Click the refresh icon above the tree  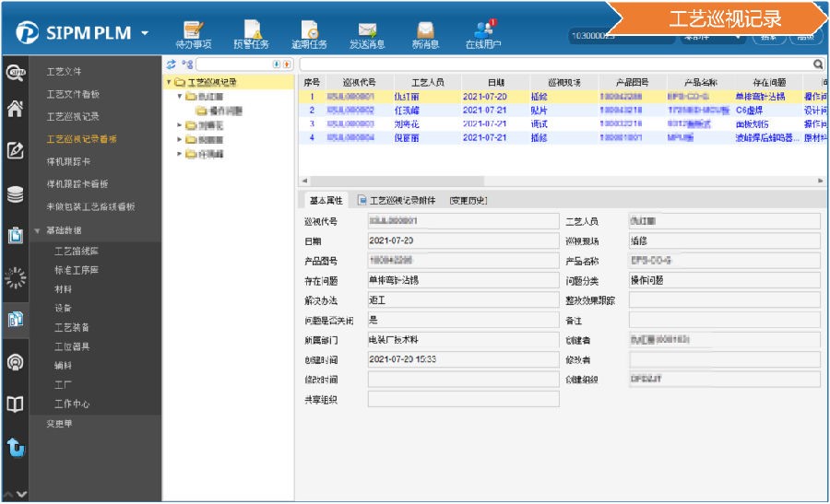click(x=171, y=64)
